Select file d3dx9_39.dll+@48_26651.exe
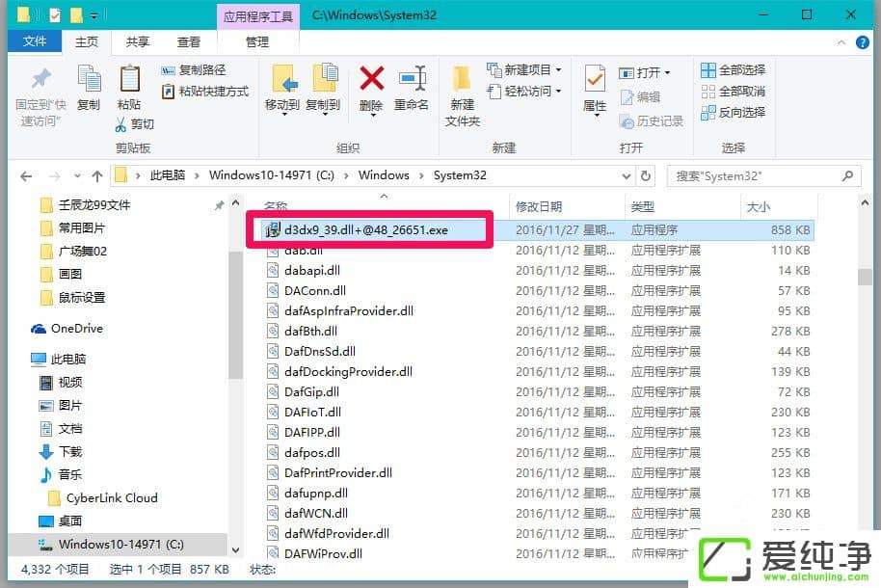The height and width of the screenshot is (588, 881). tap(538, 230)
